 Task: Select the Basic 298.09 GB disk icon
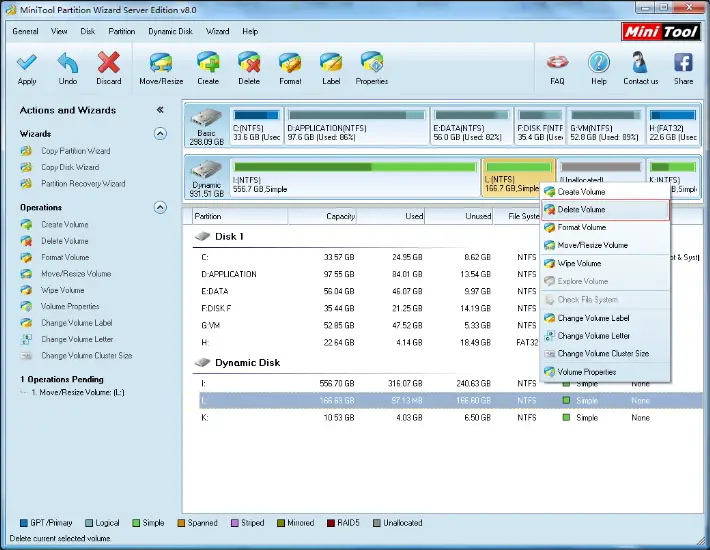[206, 126]
